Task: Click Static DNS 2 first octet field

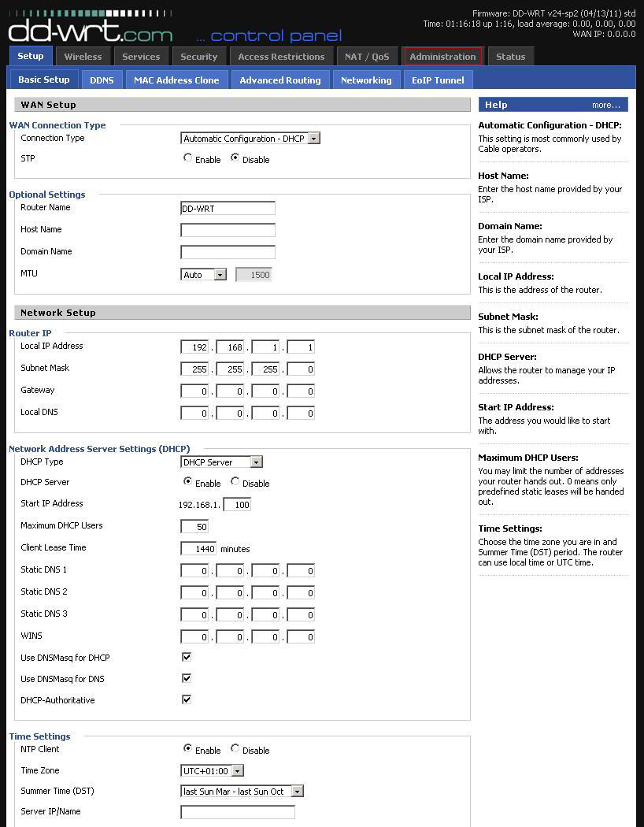Action: (194, 593)
